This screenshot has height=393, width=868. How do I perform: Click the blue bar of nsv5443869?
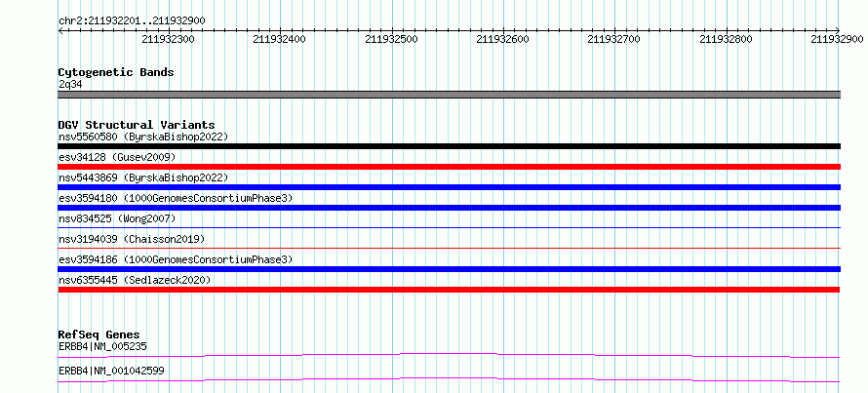tap(449, 187)
